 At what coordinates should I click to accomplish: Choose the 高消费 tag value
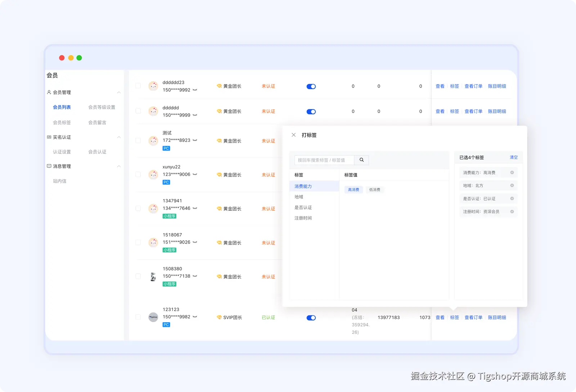click(354, 190)
